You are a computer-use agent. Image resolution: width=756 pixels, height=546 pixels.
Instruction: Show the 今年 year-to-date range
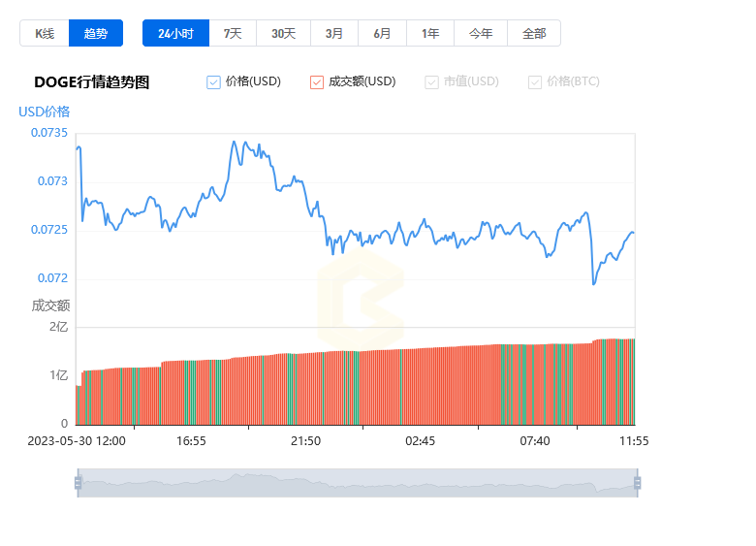[x=481, y=33]
